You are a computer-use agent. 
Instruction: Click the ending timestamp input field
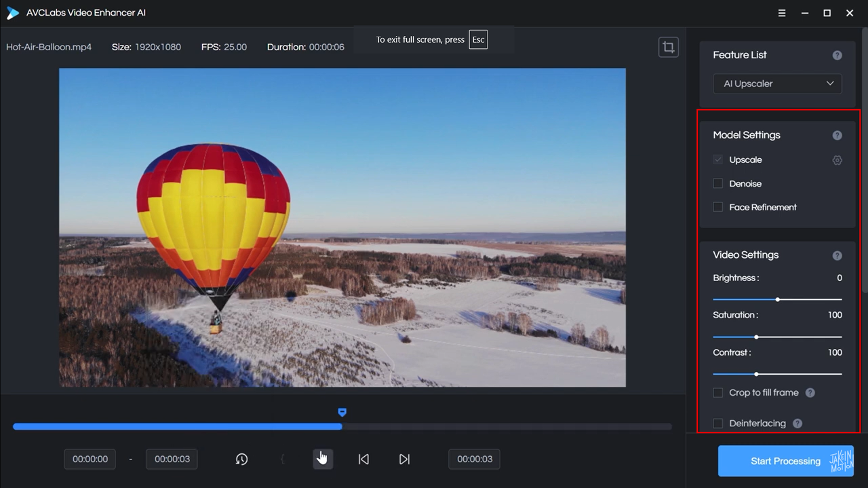(x=172, y=459)
